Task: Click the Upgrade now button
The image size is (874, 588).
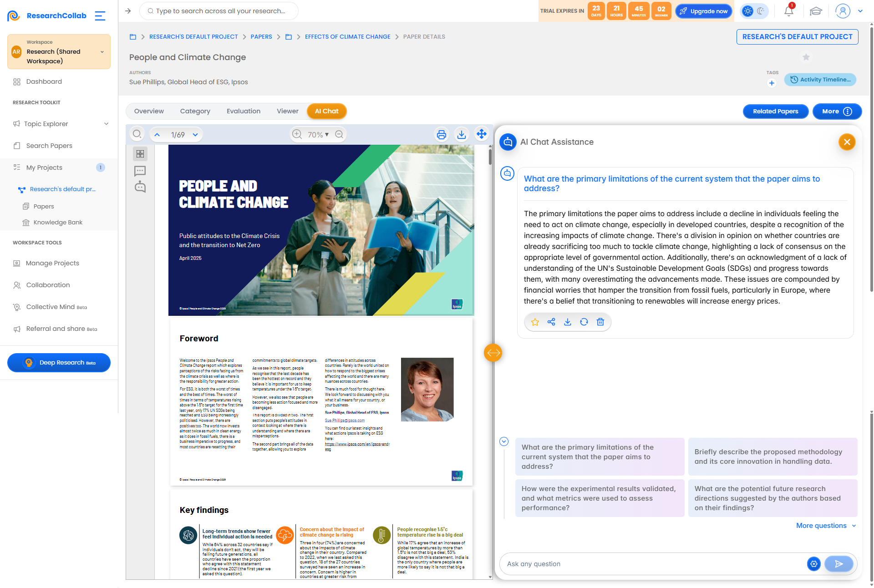Action: 704,11
